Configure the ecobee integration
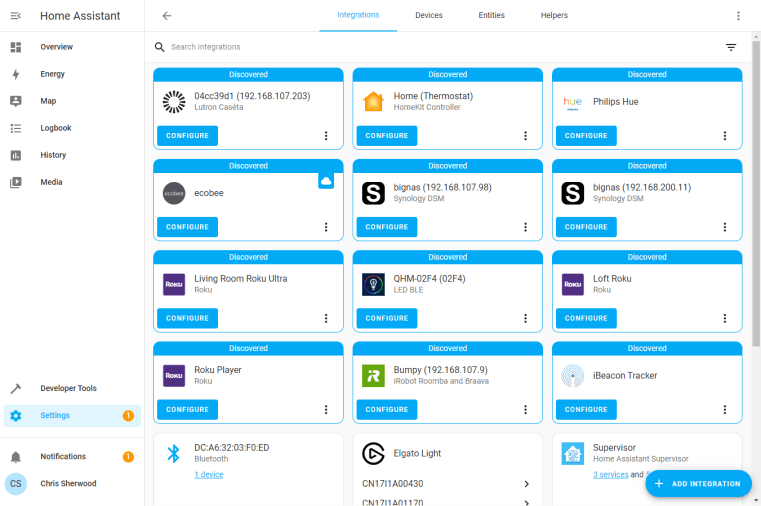This screenshot has width=761, height=506. pyautogui.click(x=187, y=227)
